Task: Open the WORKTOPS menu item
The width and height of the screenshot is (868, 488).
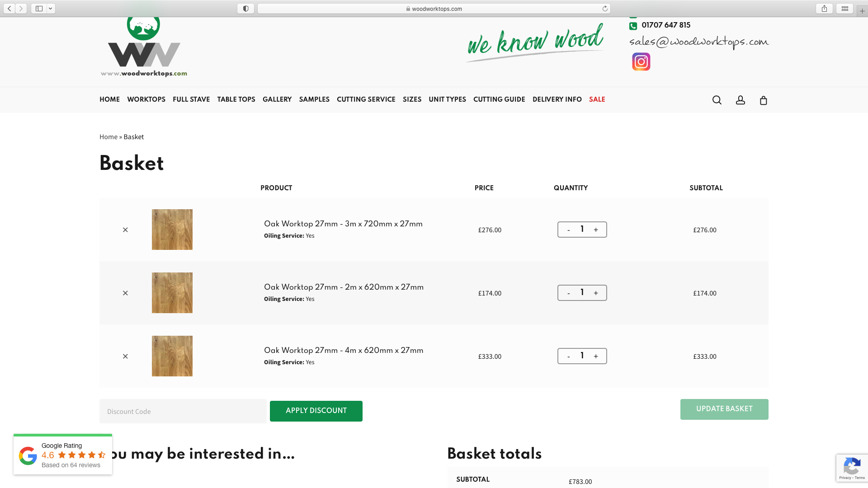Action: (x=146, y=99)
